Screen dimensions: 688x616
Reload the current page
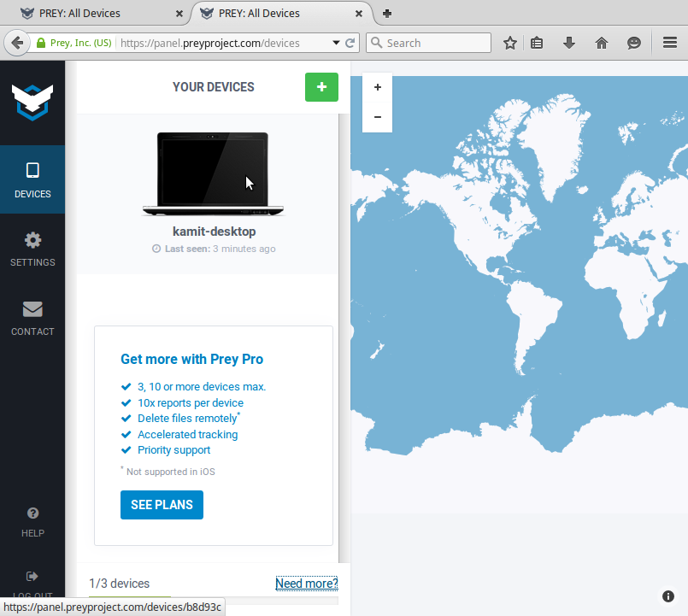pyautogui.click(x=350, y=43)
